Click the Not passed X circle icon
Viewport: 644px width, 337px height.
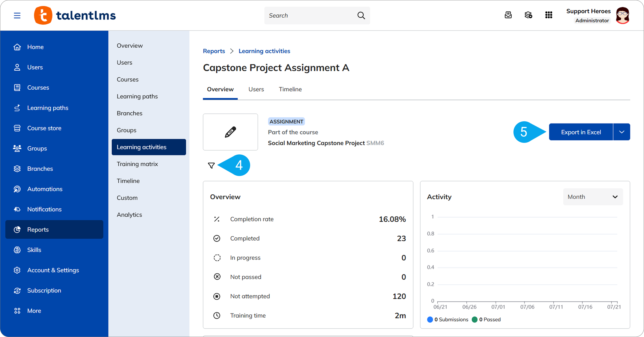click(217, 277)
